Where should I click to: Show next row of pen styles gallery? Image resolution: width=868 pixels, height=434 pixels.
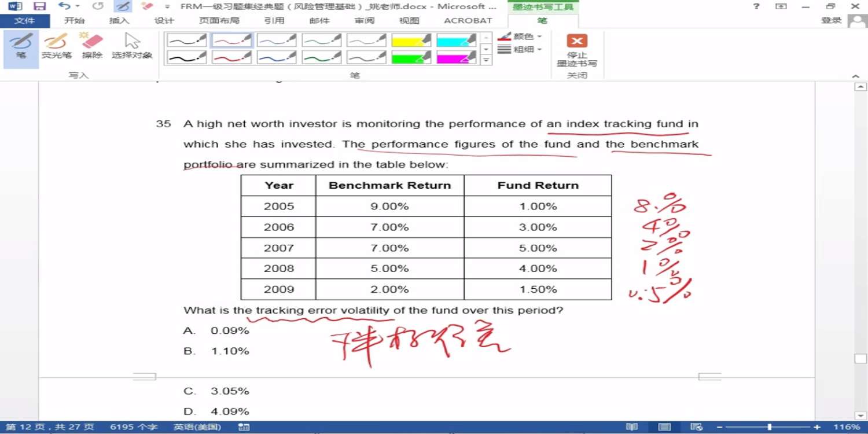487,49
